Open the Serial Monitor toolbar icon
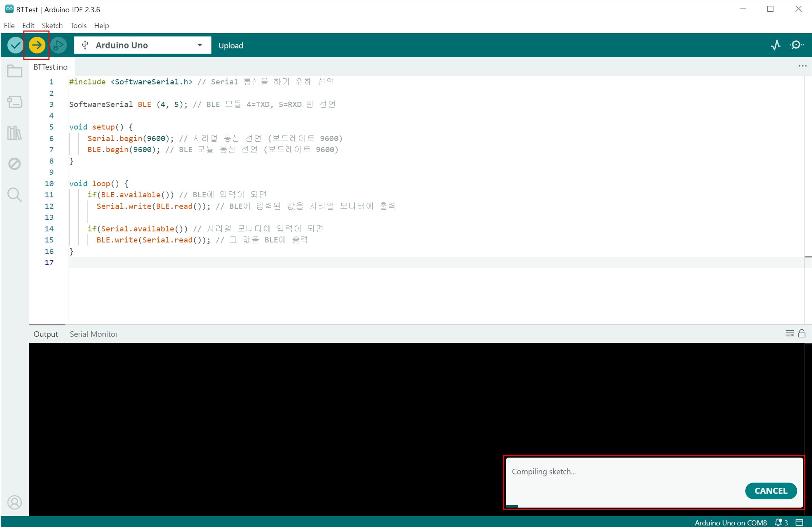 pyautogui.click(x=796, y=45)
